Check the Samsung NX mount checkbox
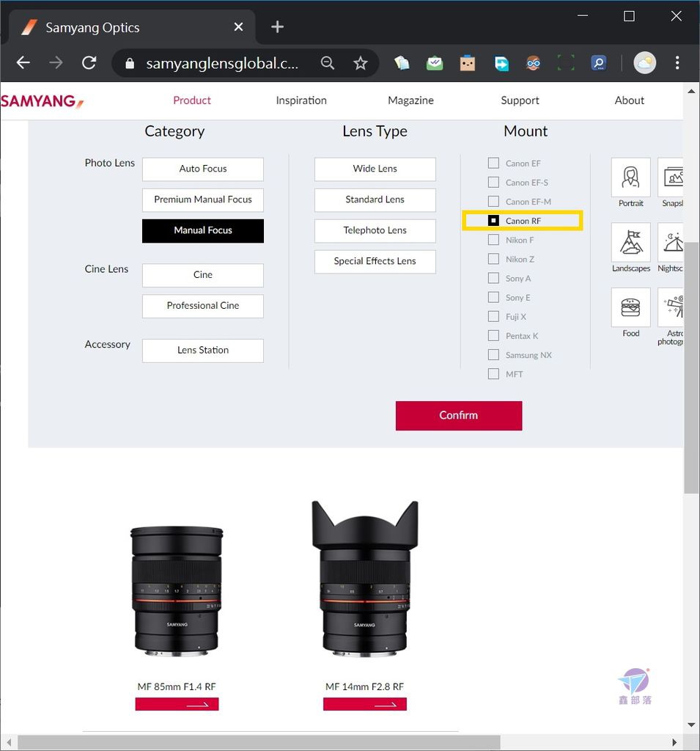The width and height of the screenshot is (700, 751). click(x=493, y=355)
